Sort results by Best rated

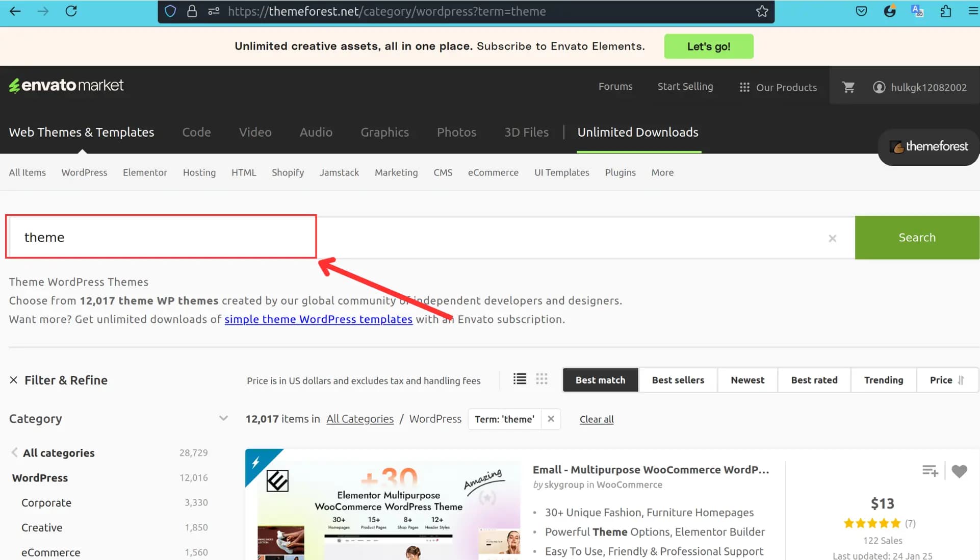pos(814,380)
